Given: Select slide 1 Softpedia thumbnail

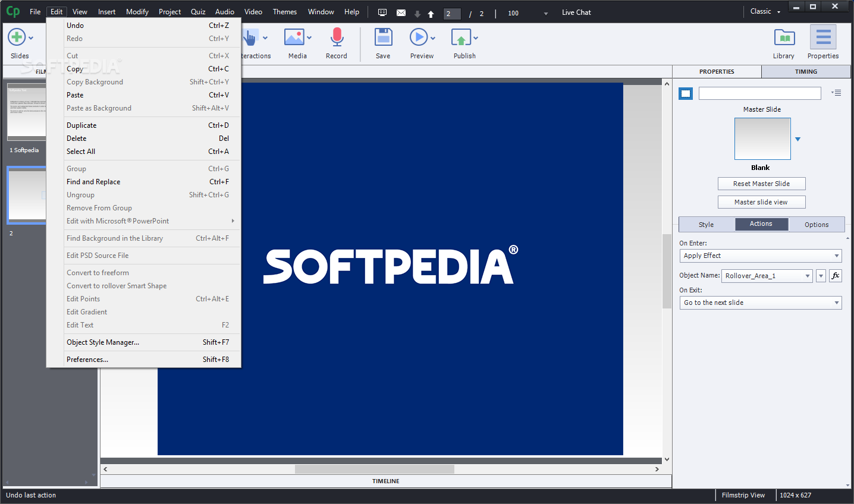Looking at the screenshot, I should [27, 112].
